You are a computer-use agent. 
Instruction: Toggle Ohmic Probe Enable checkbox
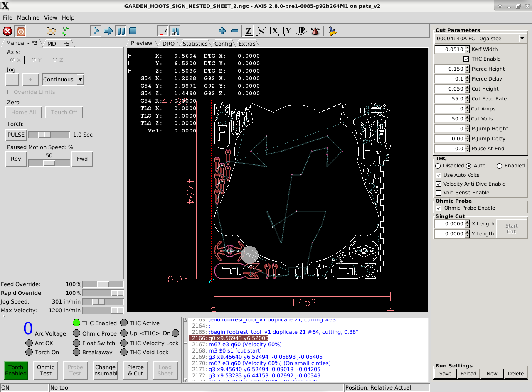click(x=438, y=208)
